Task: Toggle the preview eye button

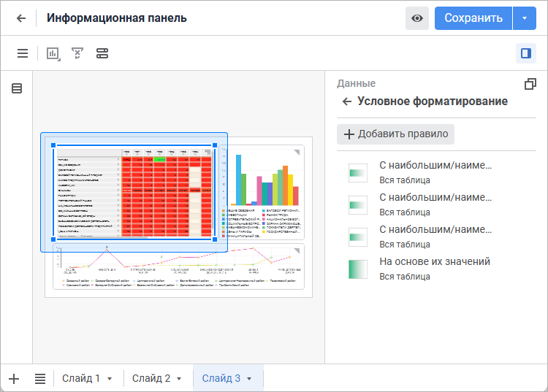Action: coord(417,18)
